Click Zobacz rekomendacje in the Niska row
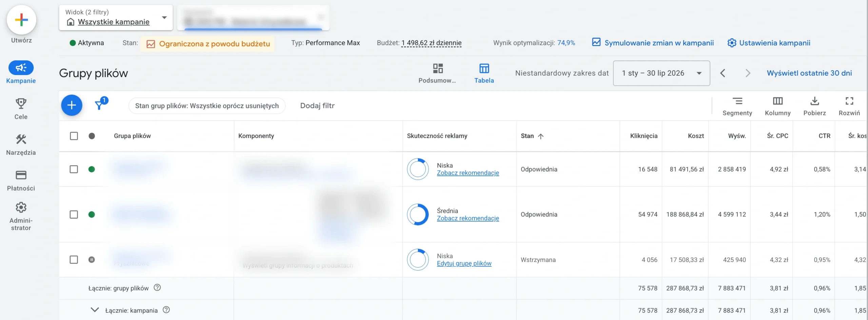 point(468,173)
